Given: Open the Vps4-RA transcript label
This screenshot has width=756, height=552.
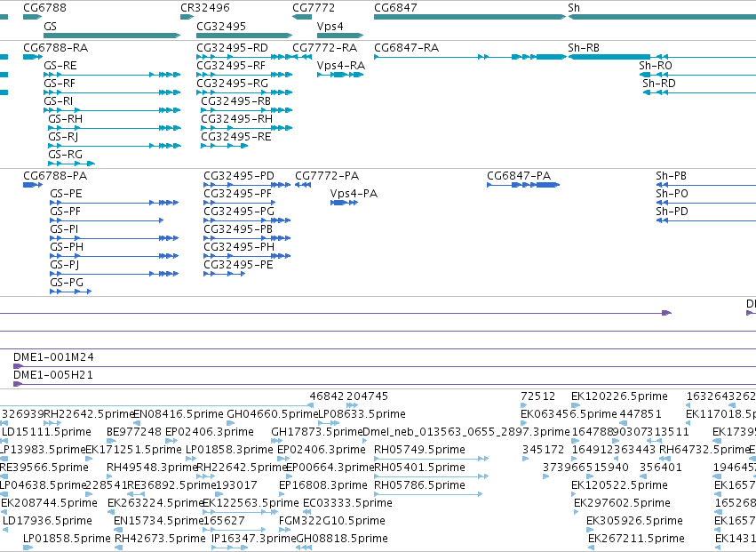Looking at the screenshot, I should coord(341,66).
